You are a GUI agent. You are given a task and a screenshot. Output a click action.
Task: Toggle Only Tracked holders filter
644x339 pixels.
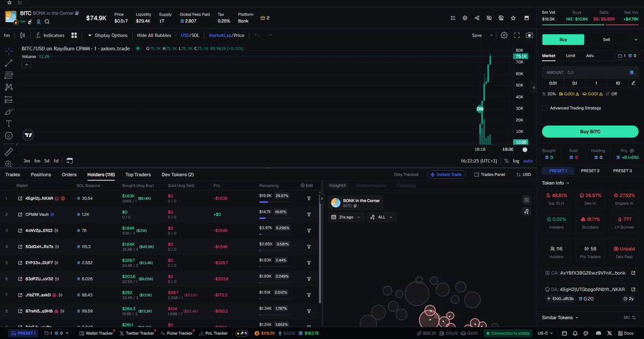click(x=406, y=175)
